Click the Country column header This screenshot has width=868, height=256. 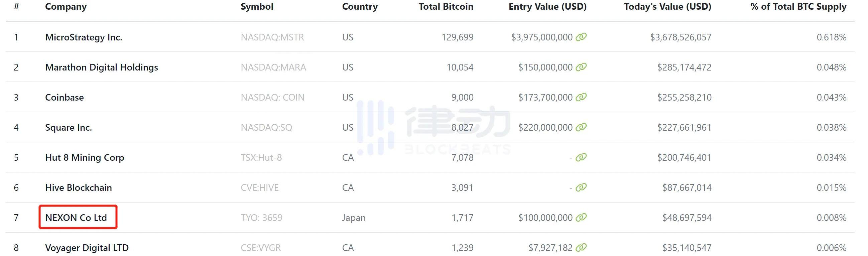[360, 7]
